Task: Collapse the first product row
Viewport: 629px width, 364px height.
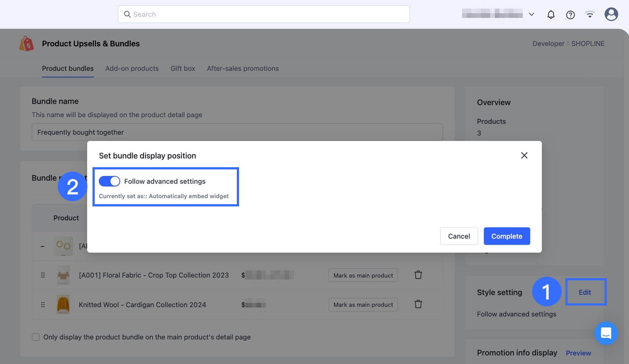Action: (43, 246)
